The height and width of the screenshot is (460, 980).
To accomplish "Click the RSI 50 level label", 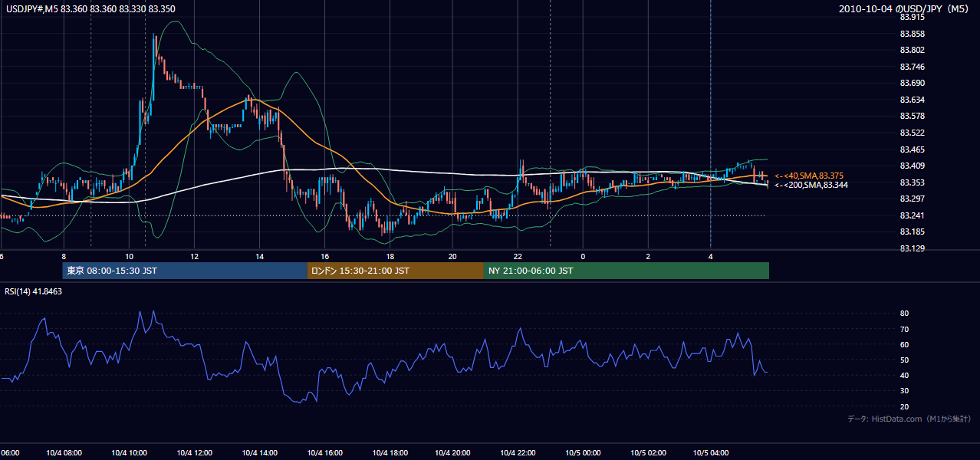I will pyautogui.click(x=904, y=360).
